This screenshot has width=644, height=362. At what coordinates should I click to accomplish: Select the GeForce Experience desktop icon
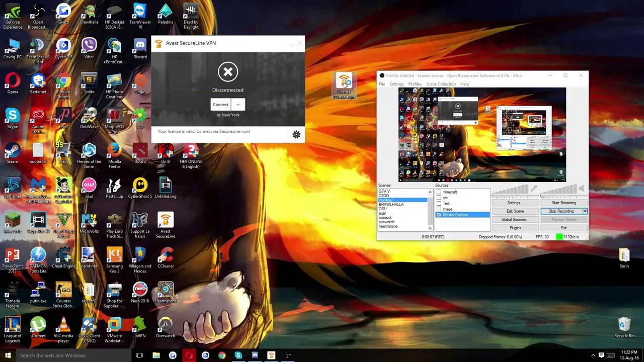point(13,17)
